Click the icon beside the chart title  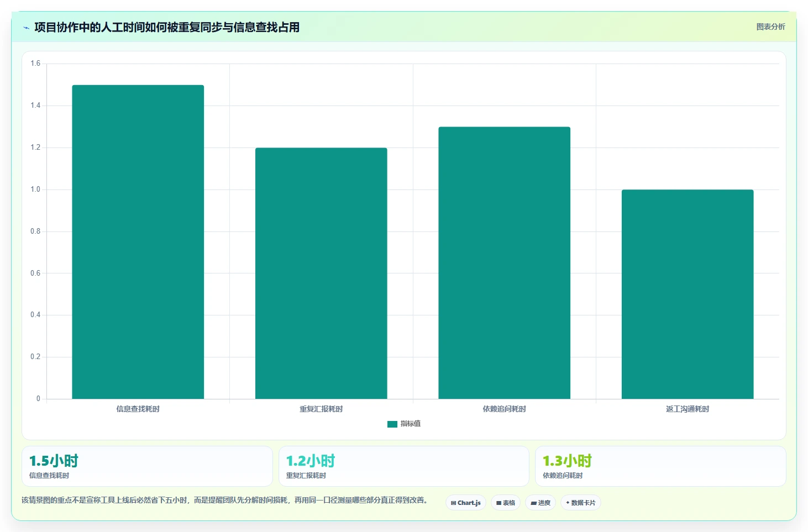26,28
